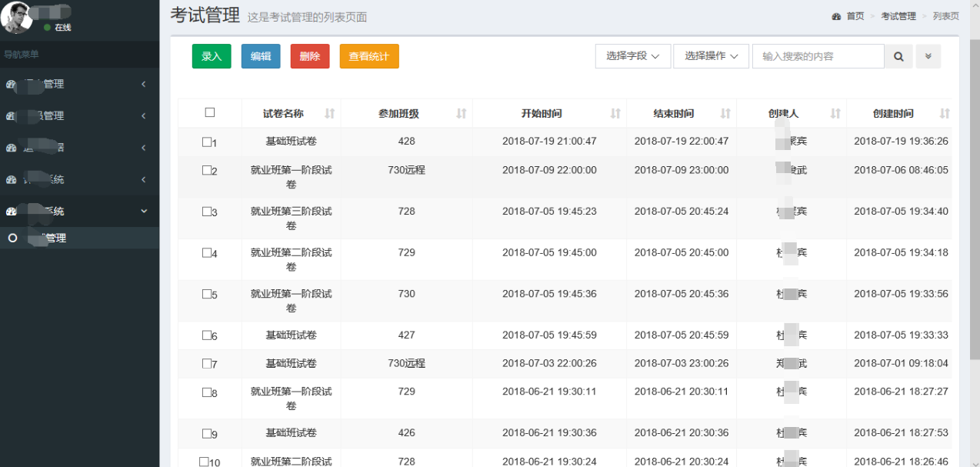Click the 首页 breadcrumb link

855,16
